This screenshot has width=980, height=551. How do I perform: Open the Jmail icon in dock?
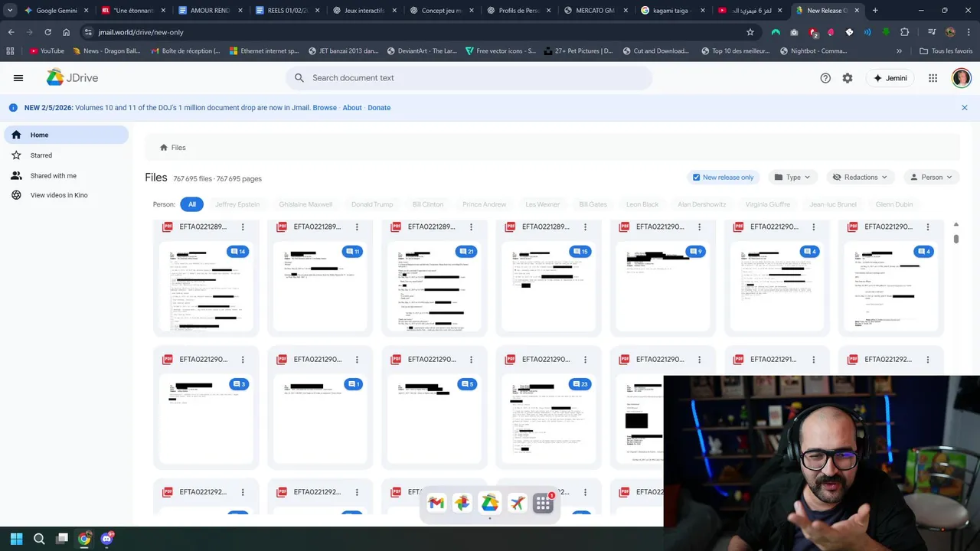(x=436, y=503)
